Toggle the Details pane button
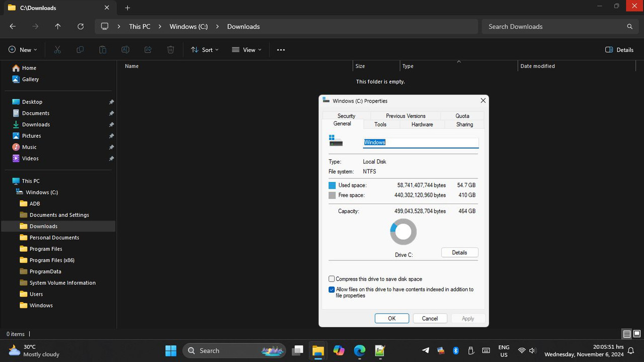The image size is (644, 362). pos(619,50)
